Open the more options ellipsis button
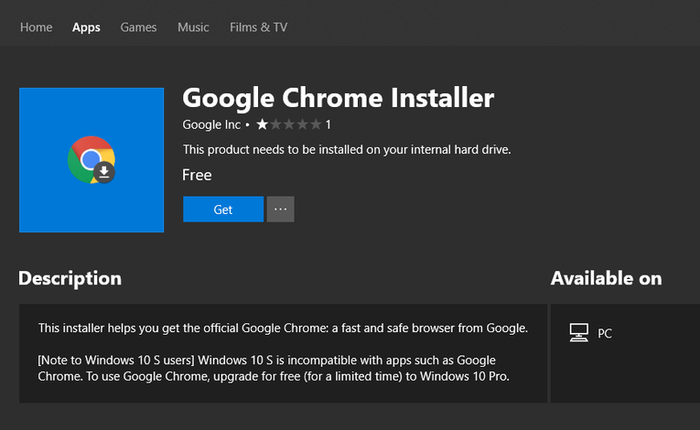 point(280,209)
